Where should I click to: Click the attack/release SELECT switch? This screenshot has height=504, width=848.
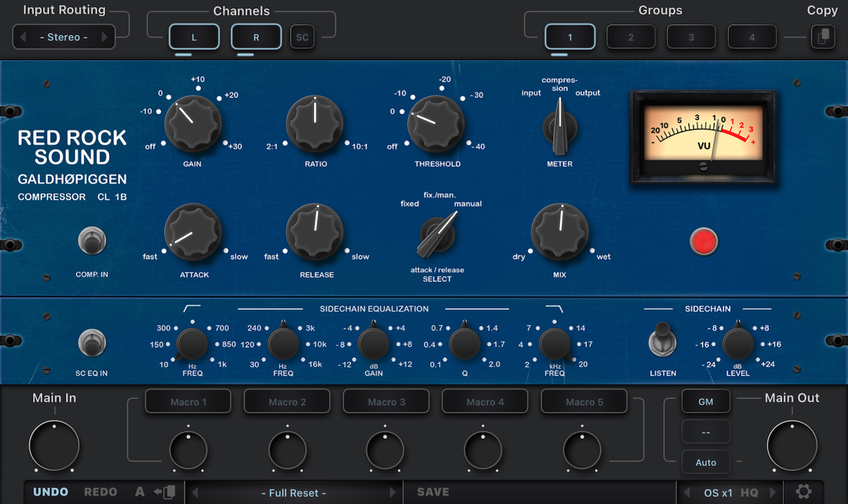pos(437,233)
